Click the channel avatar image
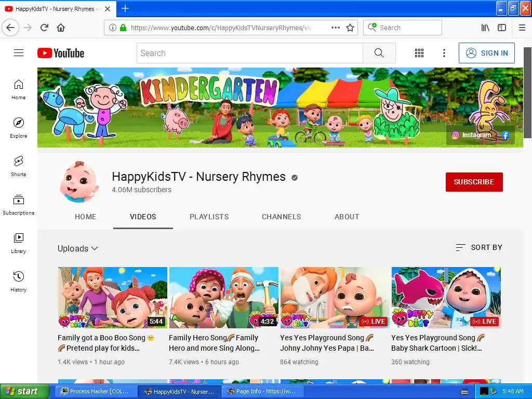This screenshot has width=532, height=399. pos(79,182)
